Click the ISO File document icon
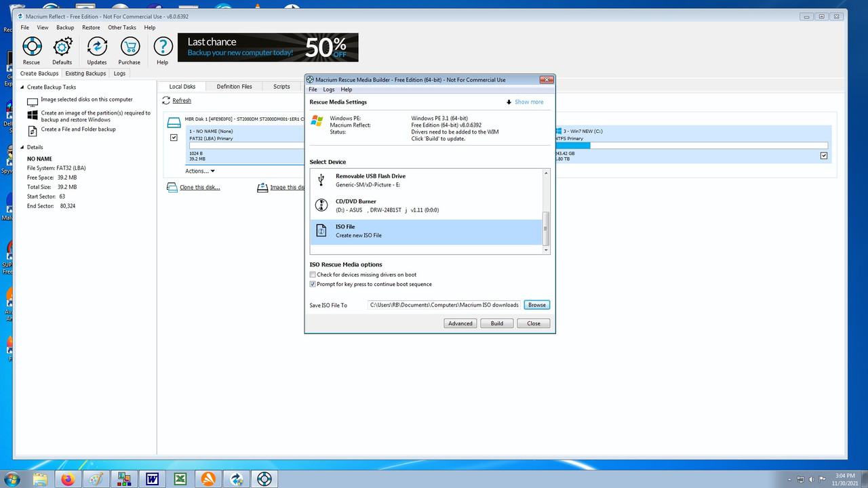 (322, 230)
